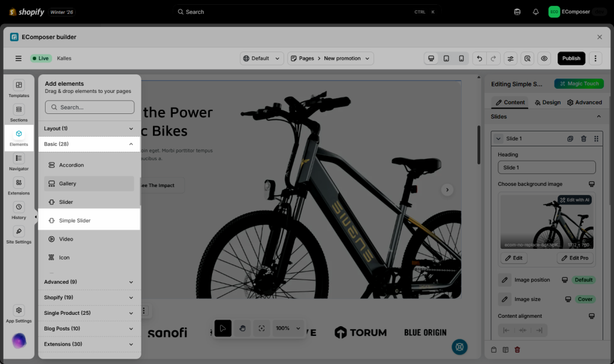This screenshot has height=364, width=614.
Task: Click the undo arrow in toolbar
Action: (x=478, y=58)
